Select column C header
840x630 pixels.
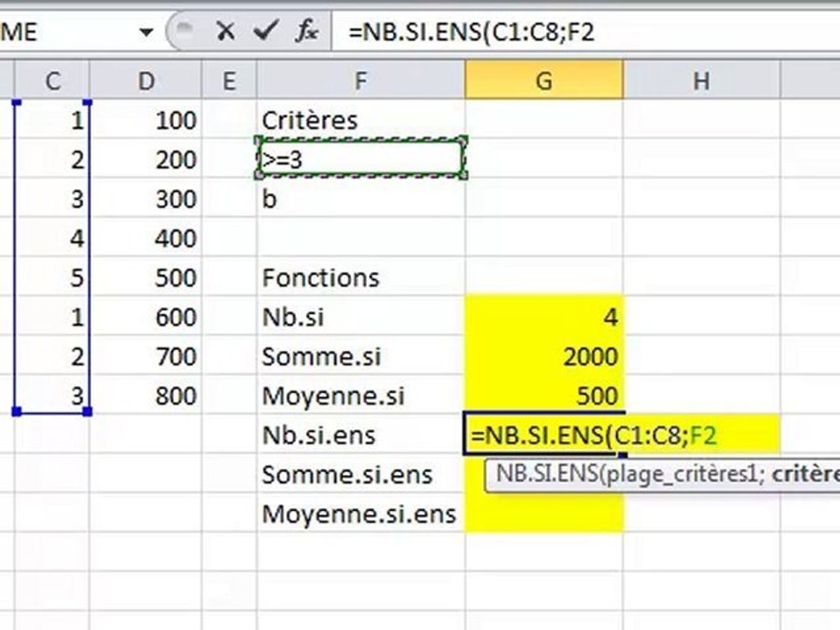pyautogui.click(x=52, y=80)
